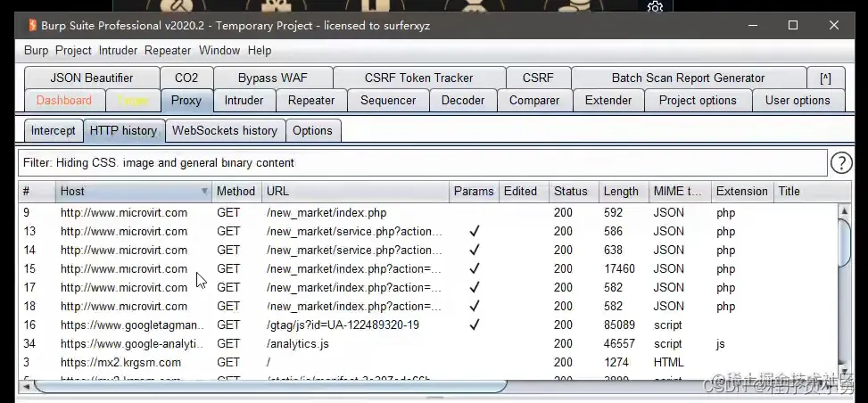
Task: Click the Params checkmark in row 16
Action: (475, 325)
